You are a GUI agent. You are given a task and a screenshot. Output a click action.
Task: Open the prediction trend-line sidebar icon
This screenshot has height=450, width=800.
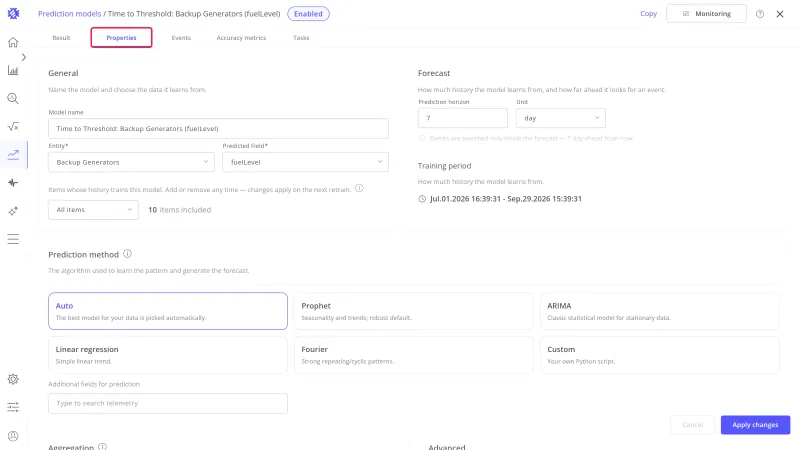[x=13, y=155]
